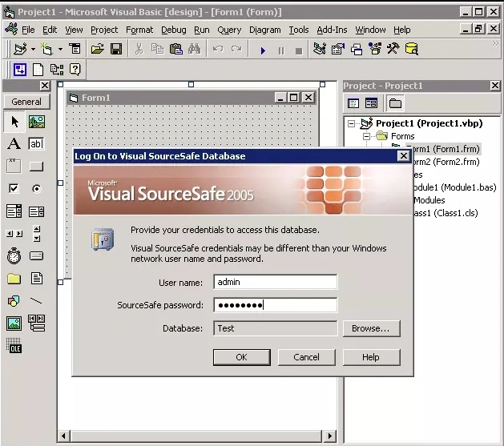The image size is (504, 446).
Task: Open the Project menu
Action: 104,30
